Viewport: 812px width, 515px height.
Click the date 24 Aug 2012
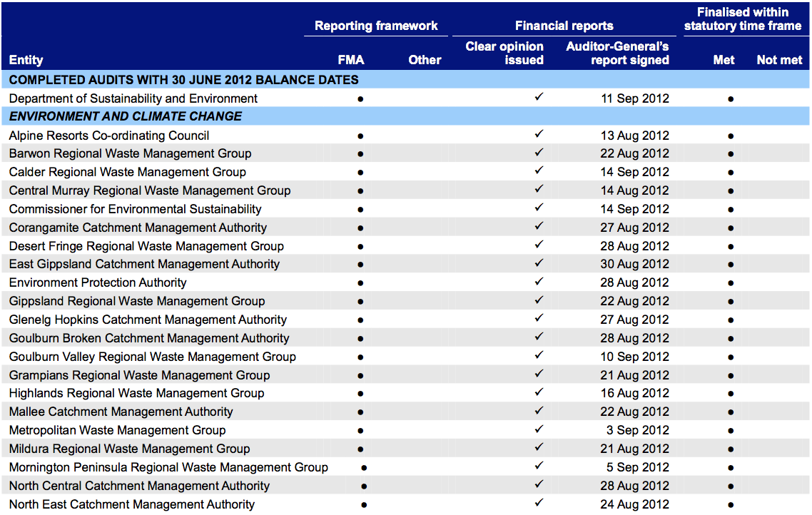[x=635, y=504]
